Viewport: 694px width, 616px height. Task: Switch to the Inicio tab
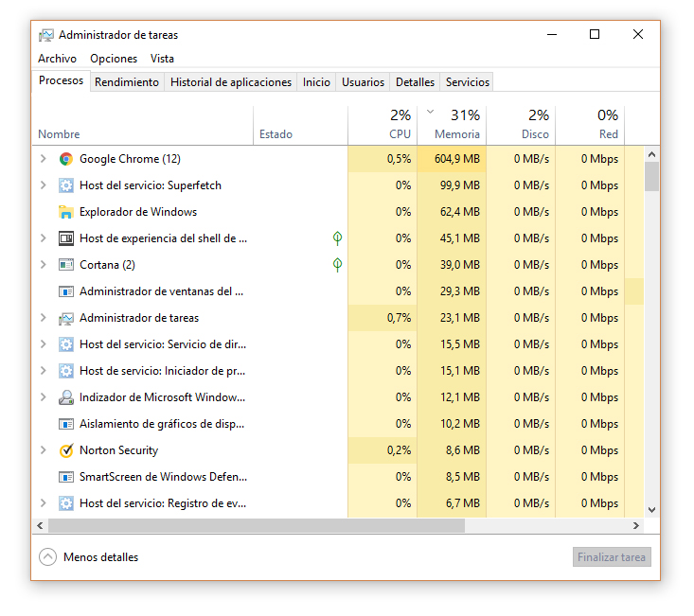pos(316,82)
